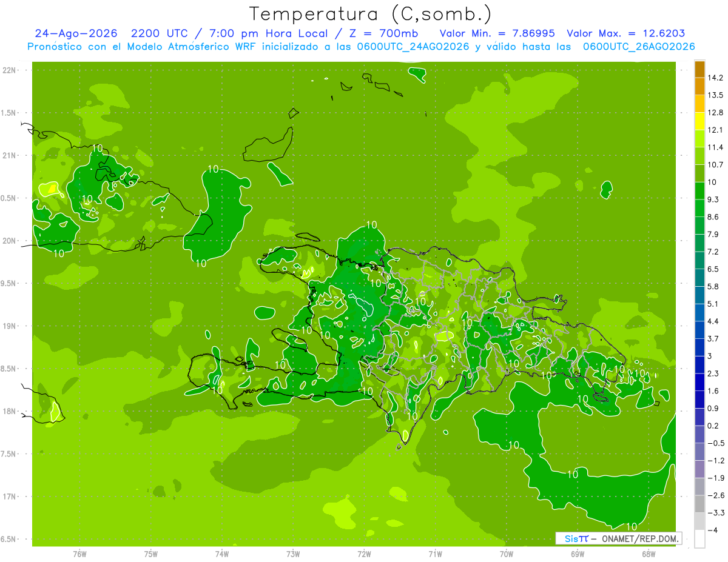This screenshot has height=562, width=728.
Task: Click the 71W longitude label
Action: coord(435,554)
